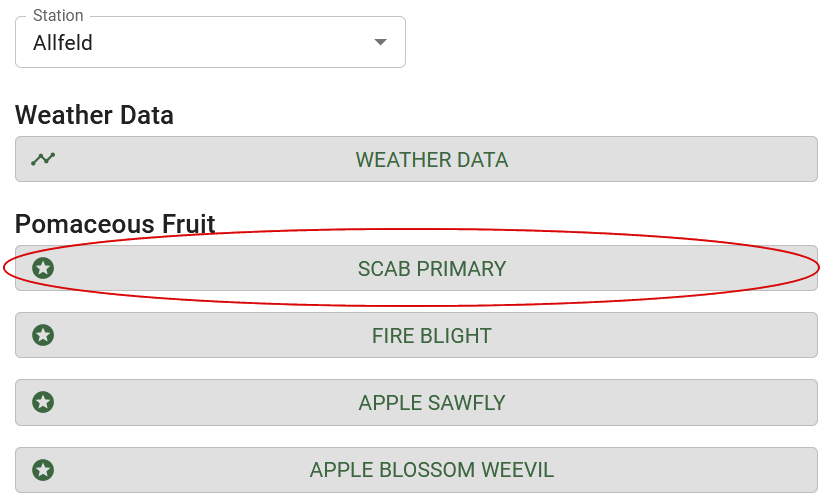Select the Allfeld station field
Image resolution: width=823 pixels, height=497 pixels.
coord(210,42)
